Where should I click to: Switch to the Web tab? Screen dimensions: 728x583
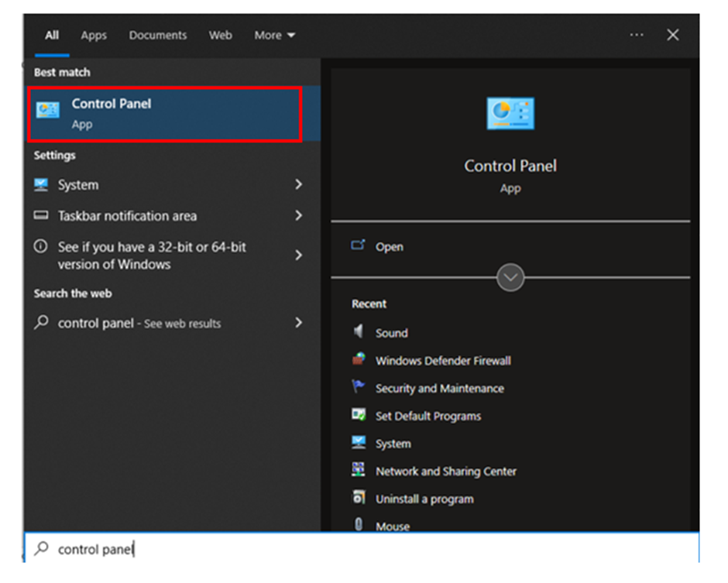tap(220, 36)
